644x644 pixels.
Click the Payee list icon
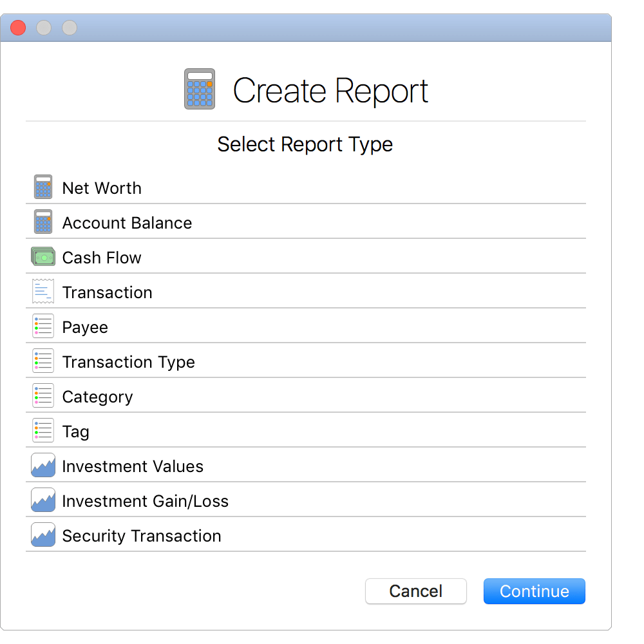43,326
